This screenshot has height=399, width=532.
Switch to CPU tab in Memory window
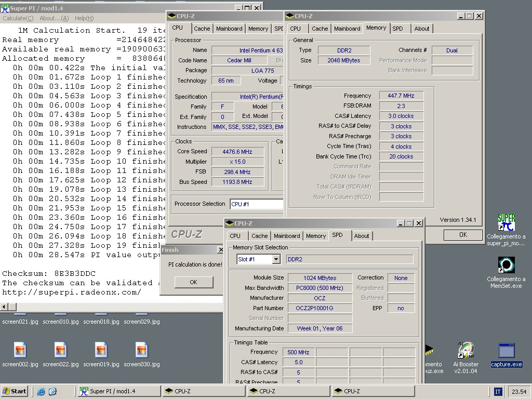pos(295,29)
